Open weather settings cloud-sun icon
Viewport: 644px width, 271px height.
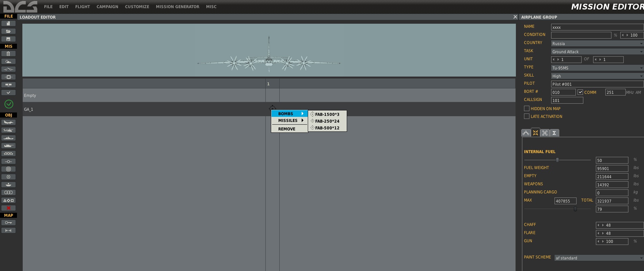pos(8,61)
